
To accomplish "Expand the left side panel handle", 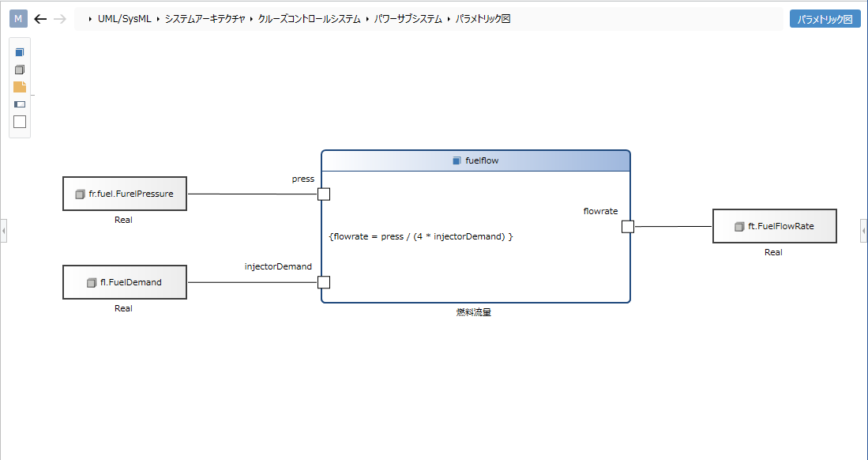I will (4, 231).
